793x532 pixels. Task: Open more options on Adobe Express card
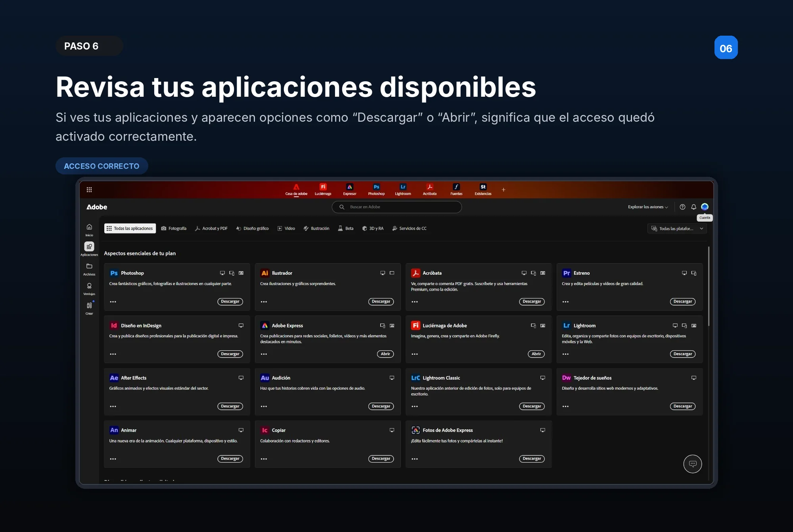pos(264,354)
